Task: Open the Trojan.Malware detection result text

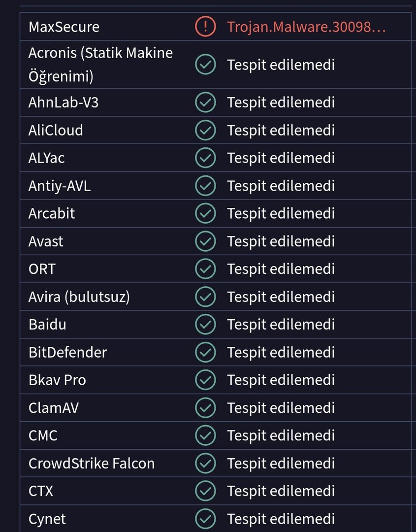Action: point(306,27)
